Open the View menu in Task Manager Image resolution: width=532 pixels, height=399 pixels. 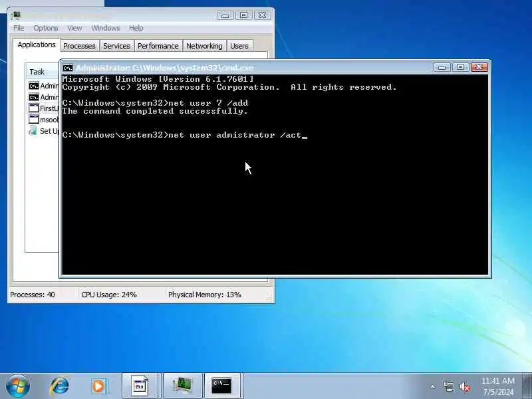[x=74, y=28]
